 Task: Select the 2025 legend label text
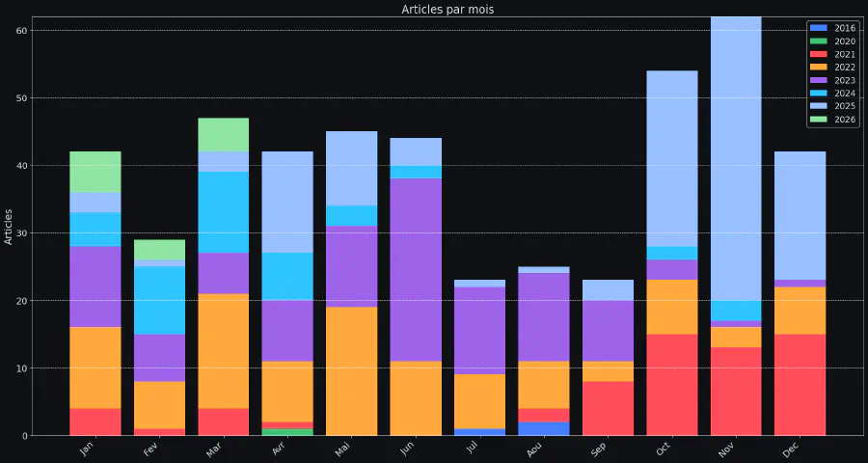click(x=844, y=106)
